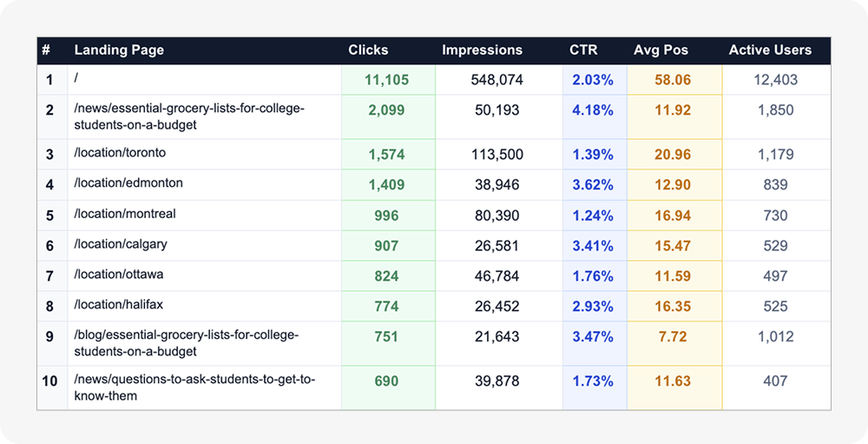Open the /location/calgary landing page link
This screenshot has width=868, height=444.
pyautogui.click(x=121, y=244)
